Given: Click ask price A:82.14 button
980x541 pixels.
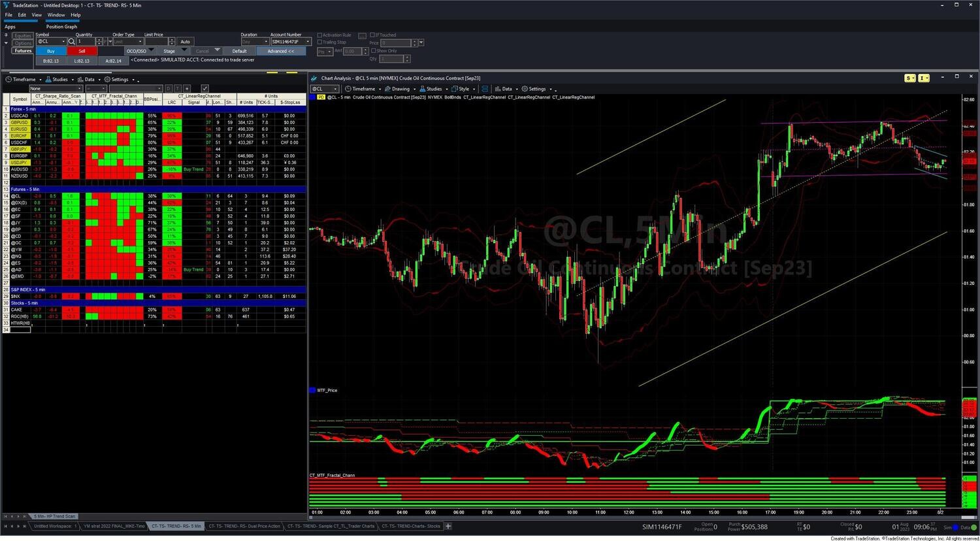Looking at the screenshot, I should click(x=113, y=61).
